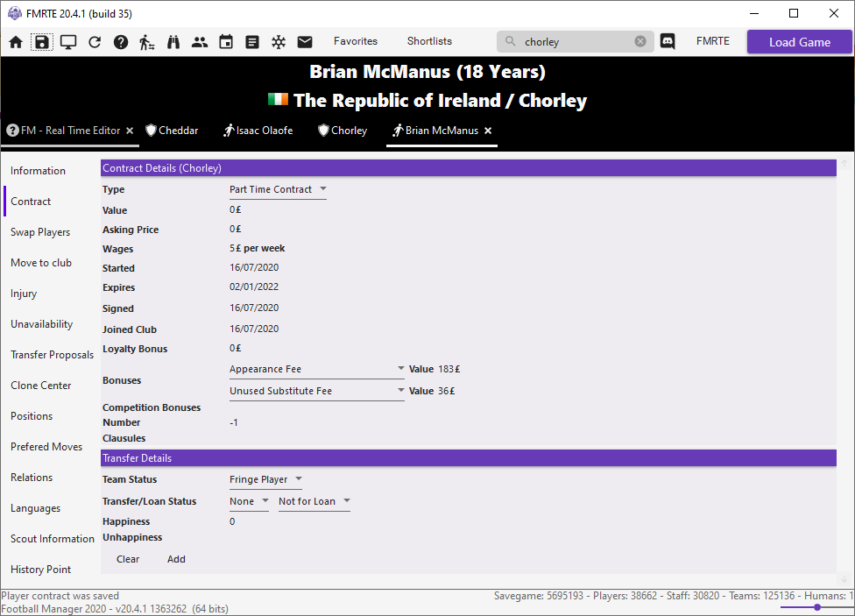Click the Number value -1
This screenshot has width=855, height=616.
233,423
